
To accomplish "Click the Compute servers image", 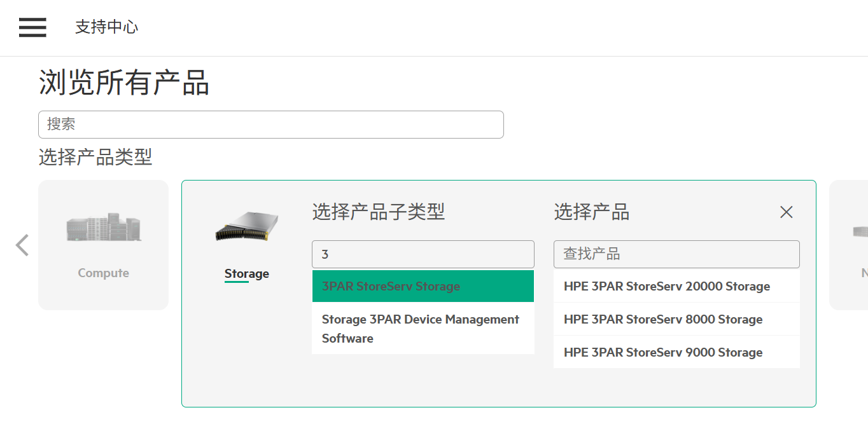I will tap(103, 228).
